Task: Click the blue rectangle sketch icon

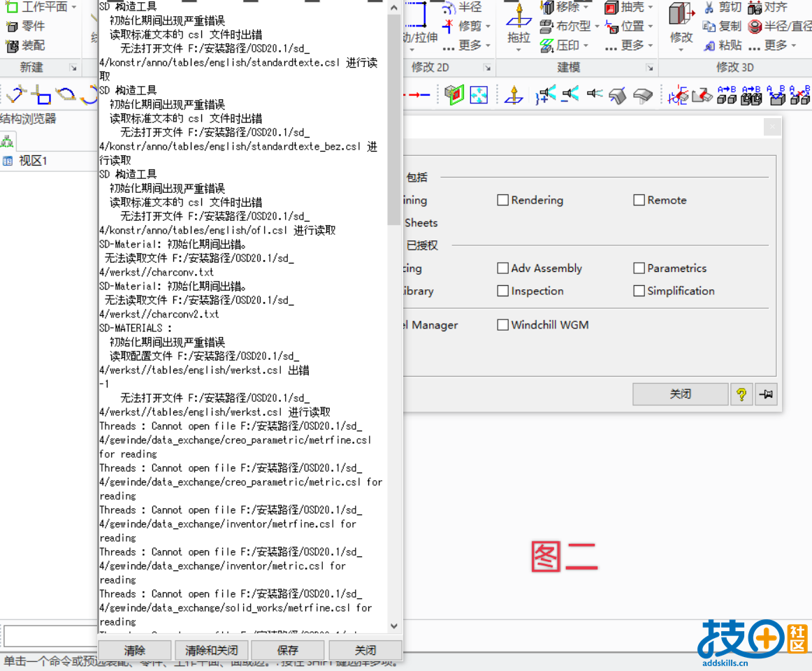Action: click(41, 95)
